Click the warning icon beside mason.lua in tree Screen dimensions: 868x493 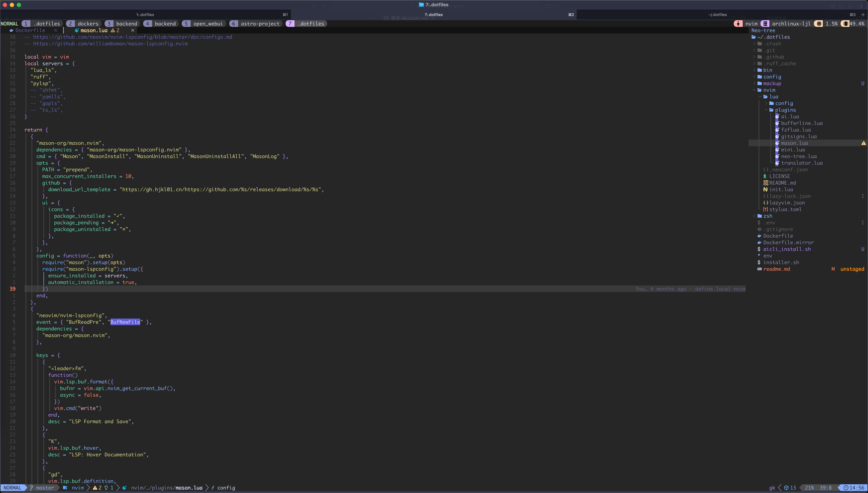pos(863,143)
